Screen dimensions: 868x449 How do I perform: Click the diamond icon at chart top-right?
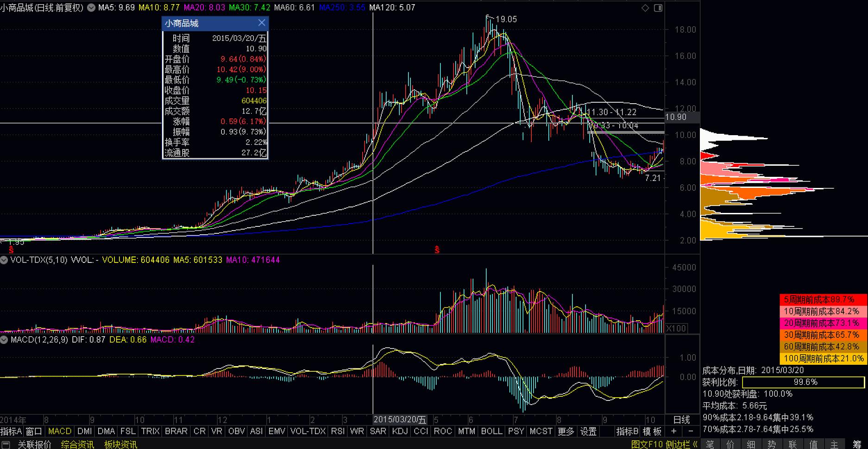(645, 8)
